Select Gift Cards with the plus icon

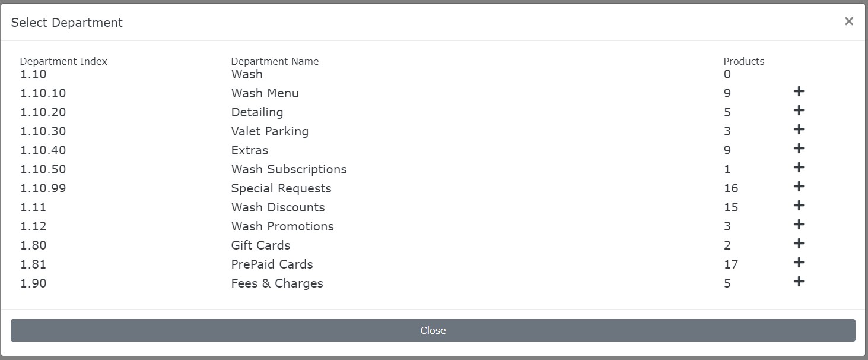(x=799, y=244)
